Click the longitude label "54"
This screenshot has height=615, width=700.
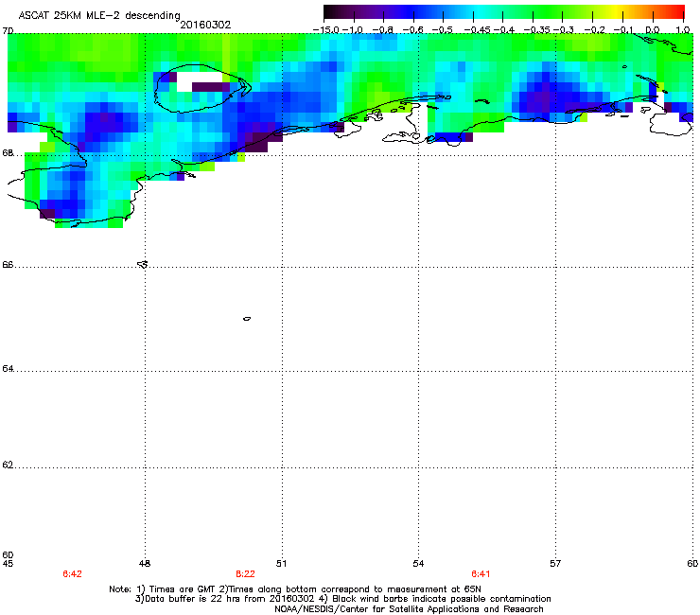(418, 564)
